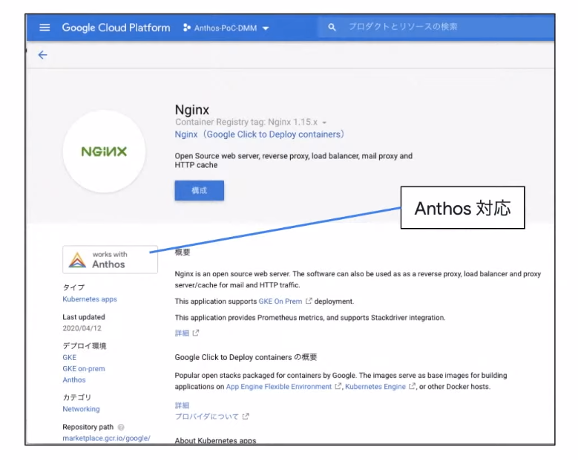
Task: Select the GKE on-prem link
Action: pos(84,369)
